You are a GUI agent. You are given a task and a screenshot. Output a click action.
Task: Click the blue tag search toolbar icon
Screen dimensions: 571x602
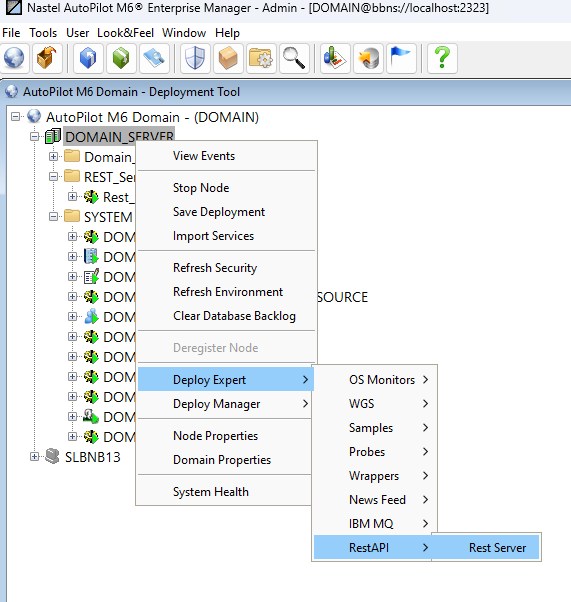[x=154, y=58]
